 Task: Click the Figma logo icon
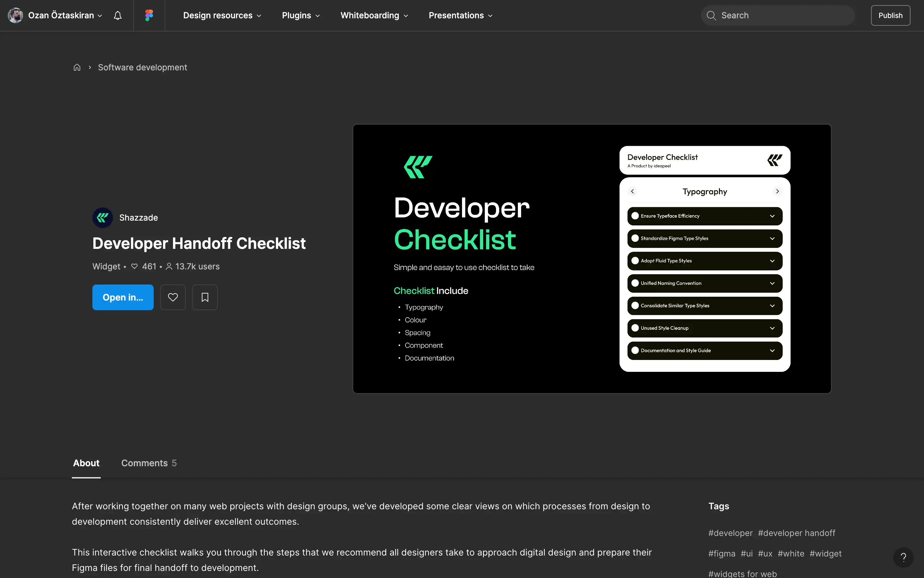(149, 15)
